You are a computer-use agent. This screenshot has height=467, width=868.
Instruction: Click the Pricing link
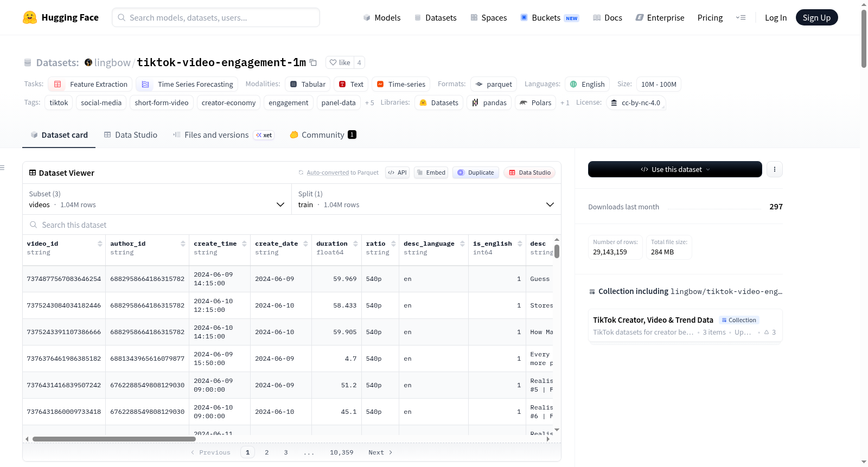[710, 17]
